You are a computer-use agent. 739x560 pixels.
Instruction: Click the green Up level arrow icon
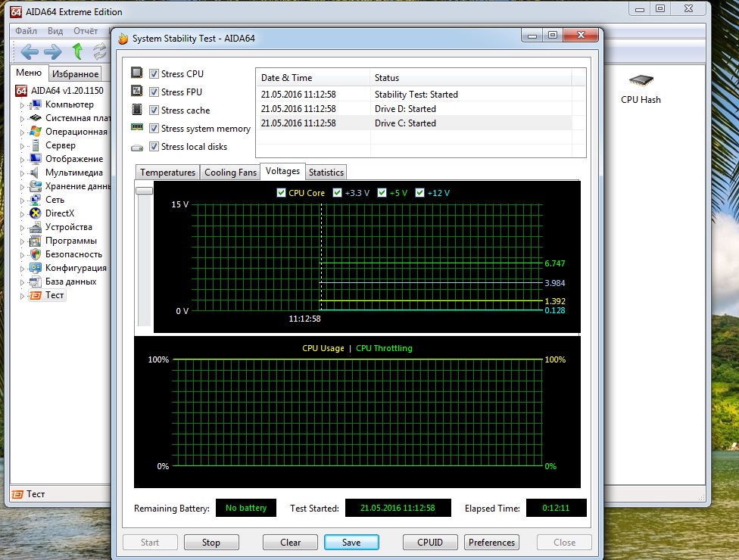[x=76, y=51]
